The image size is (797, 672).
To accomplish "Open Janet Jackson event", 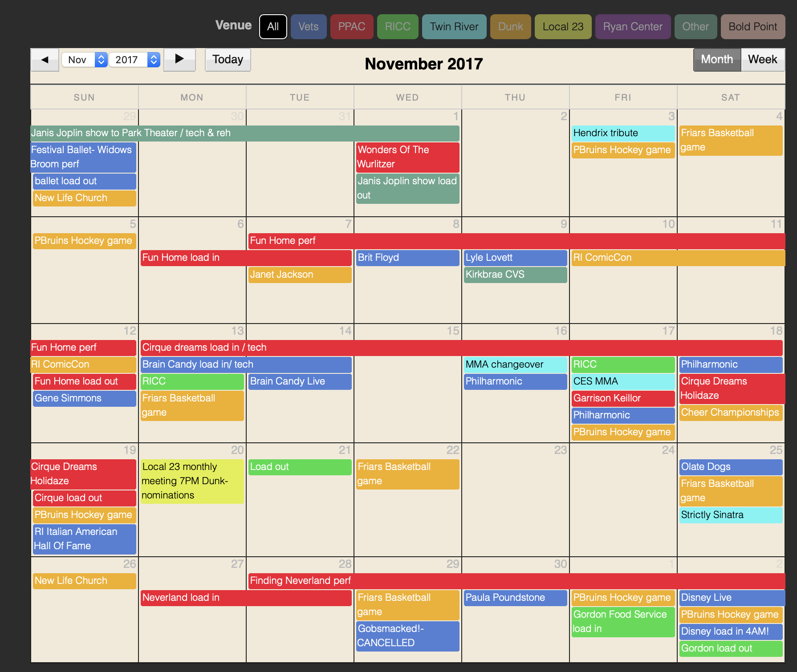I will click(300, 275).
